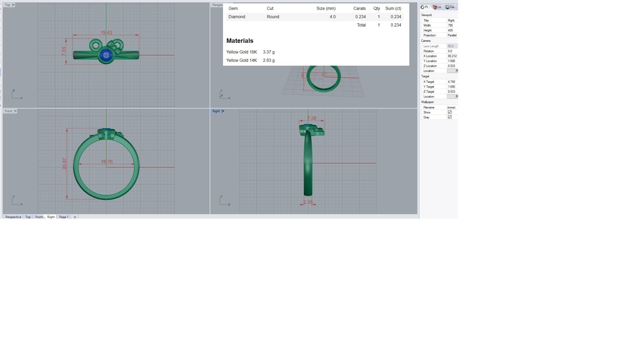
Task: Open the Right viewport dropdown arrow
Action: (x=223, y=111)
